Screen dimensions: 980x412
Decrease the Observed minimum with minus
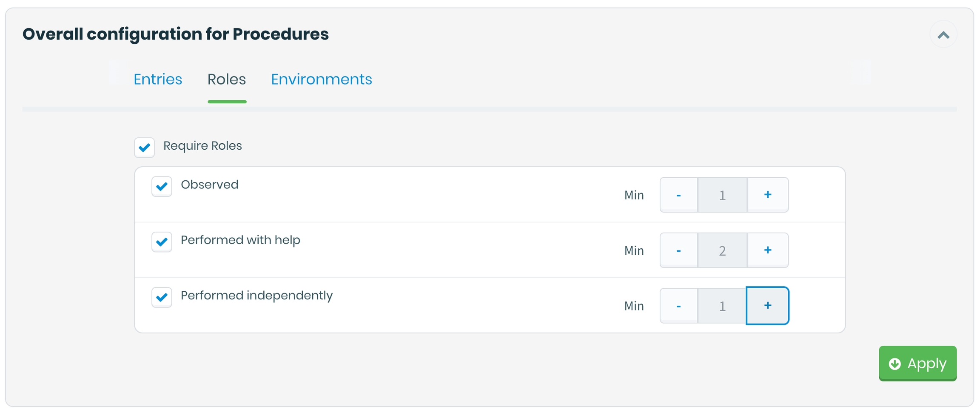tap(679, 195)
